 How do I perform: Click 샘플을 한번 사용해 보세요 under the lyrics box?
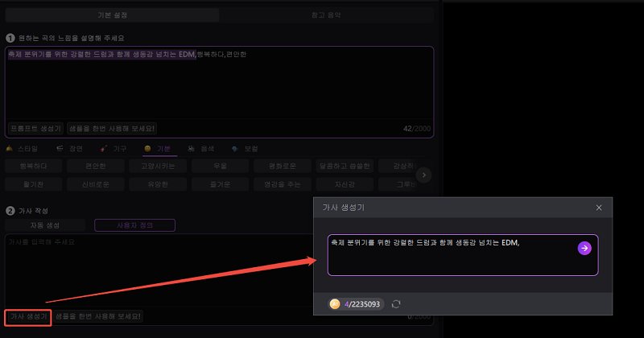(x=98, y=316)
